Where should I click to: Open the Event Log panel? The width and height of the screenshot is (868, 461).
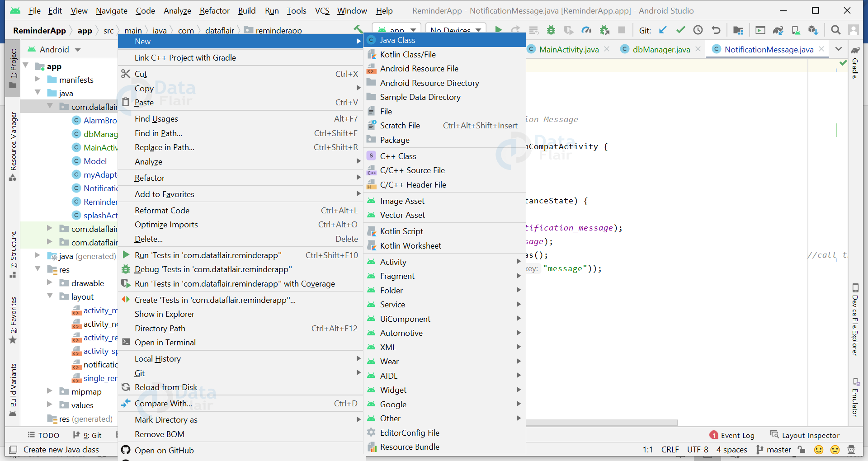coord(732,435)
